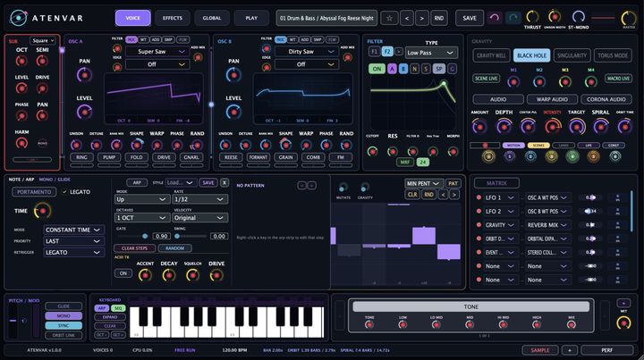The width and height of the screenshot is (644, 360).
Task: Open arp mode Up dropdown
Action: pos(140,199)
